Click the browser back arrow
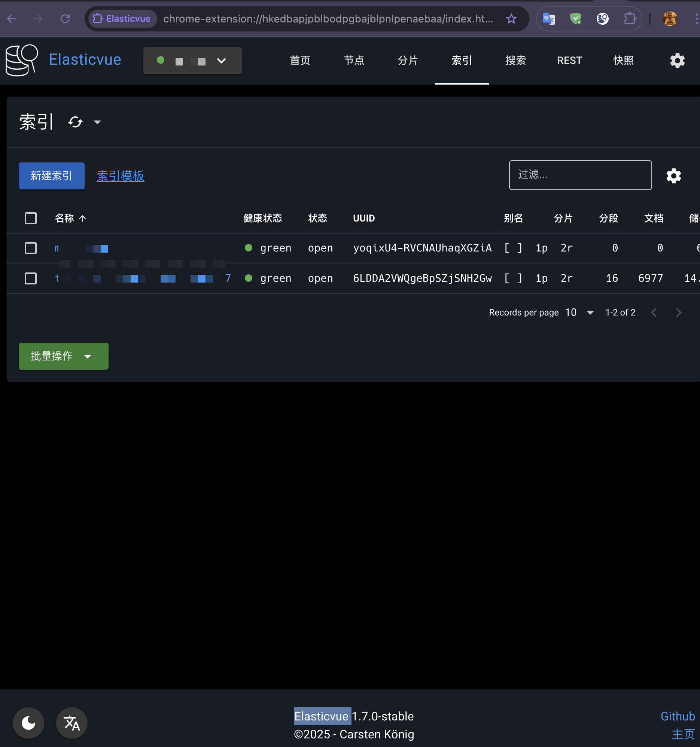 12,18
